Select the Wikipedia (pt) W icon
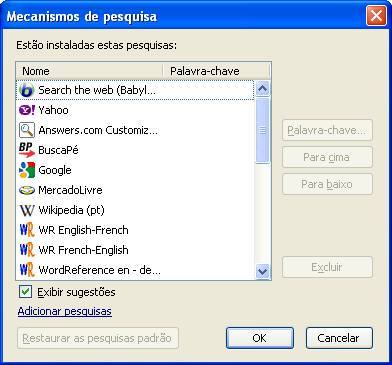Screen dimensions: 392x365 [x=27, y=210]
